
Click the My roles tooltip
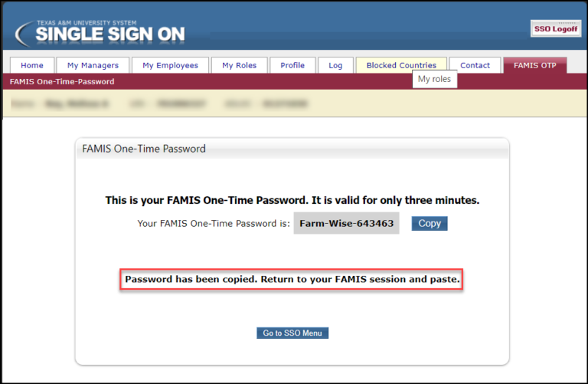tap(435, 80)
